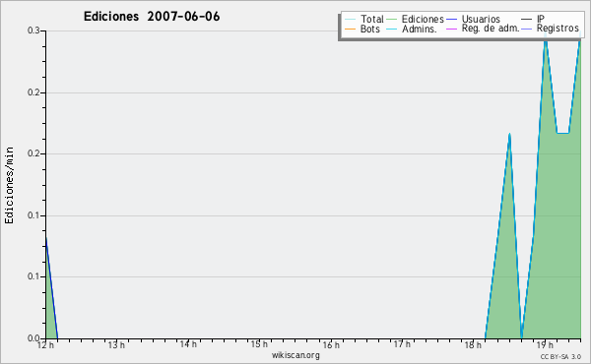Click the '0.3' y-axis value
The width and height of the screenshot is (591, 364).
click(33, 30)
